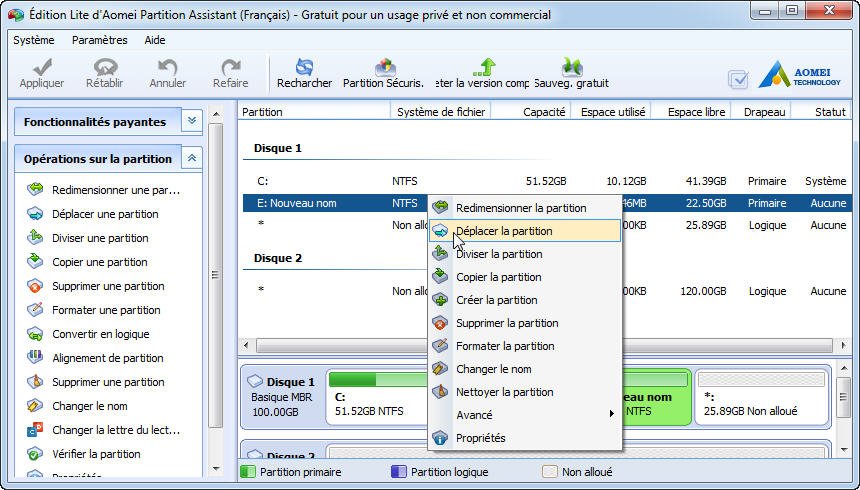This screenshot has width=860, height=490.
Task: Select Disque 2 unallocated 120.00GB row
Action: [x=547, y=291]
